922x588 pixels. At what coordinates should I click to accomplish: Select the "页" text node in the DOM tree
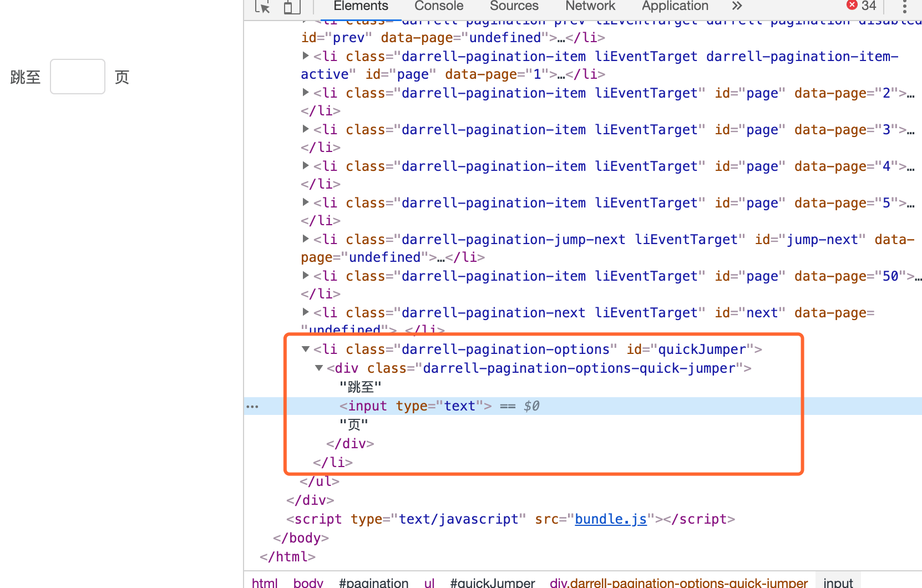354,425
